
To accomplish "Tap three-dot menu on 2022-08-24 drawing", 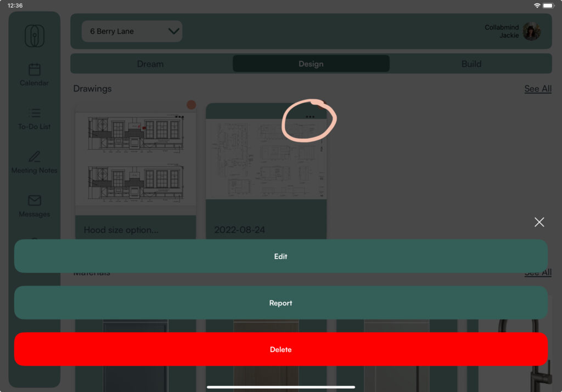I will tap(310, 117).
